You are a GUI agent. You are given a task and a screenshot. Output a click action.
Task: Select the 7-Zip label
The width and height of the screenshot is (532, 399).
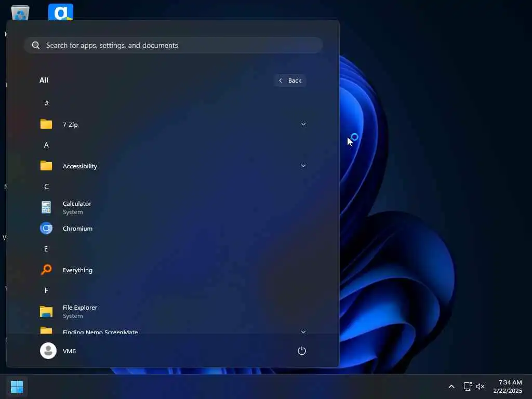tap(70, 125)
